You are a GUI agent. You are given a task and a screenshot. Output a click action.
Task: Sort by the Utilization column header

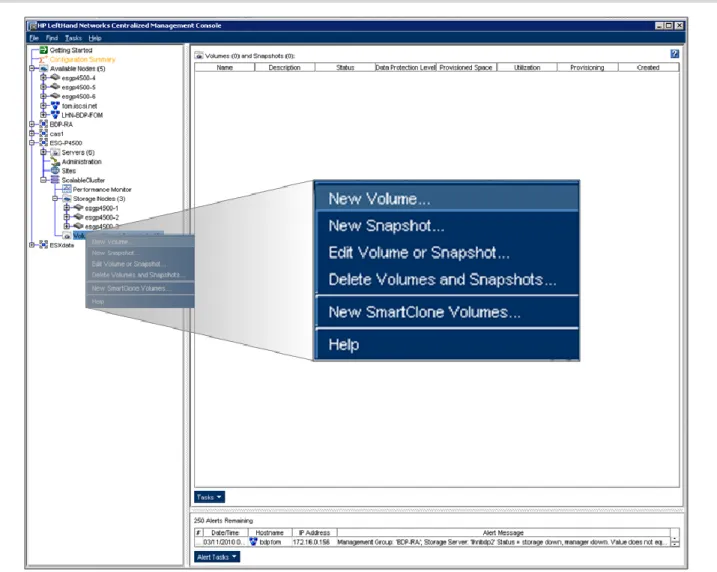pyautogui.click(x=527, y=67)
